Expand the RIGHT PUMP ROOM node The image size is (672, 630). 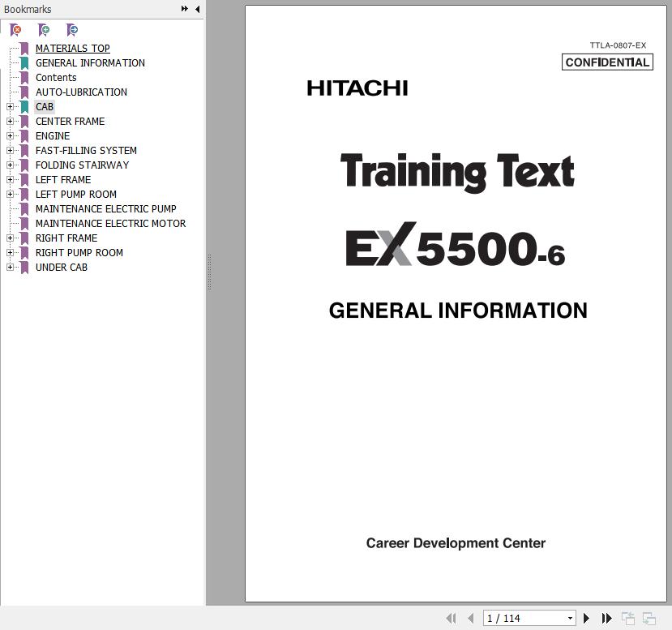10,252
